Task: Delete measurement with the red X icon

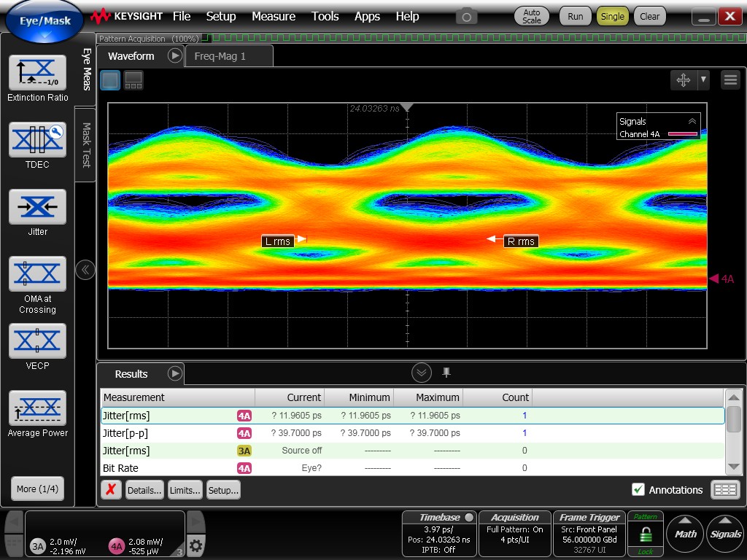Action: point(110,490)
